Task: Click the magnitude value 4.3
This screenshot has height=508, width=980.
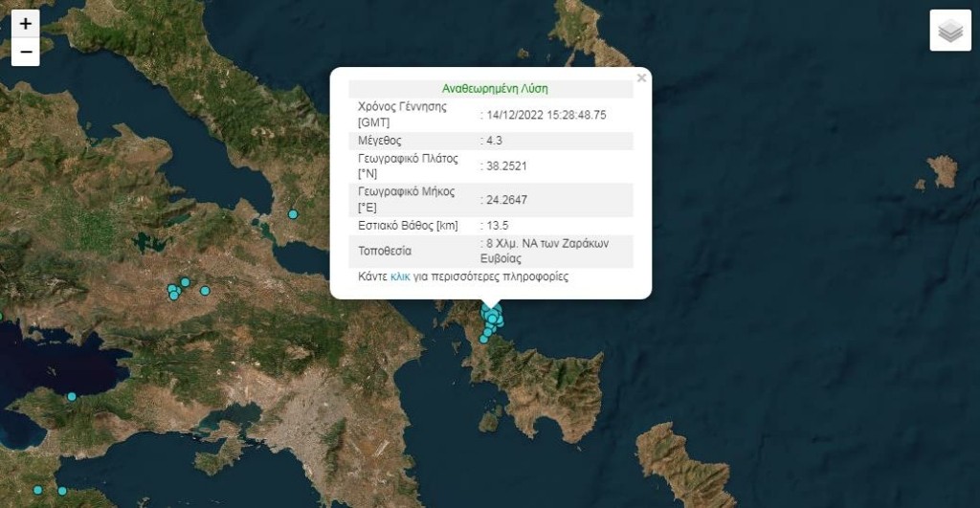Action: [495, 141]
